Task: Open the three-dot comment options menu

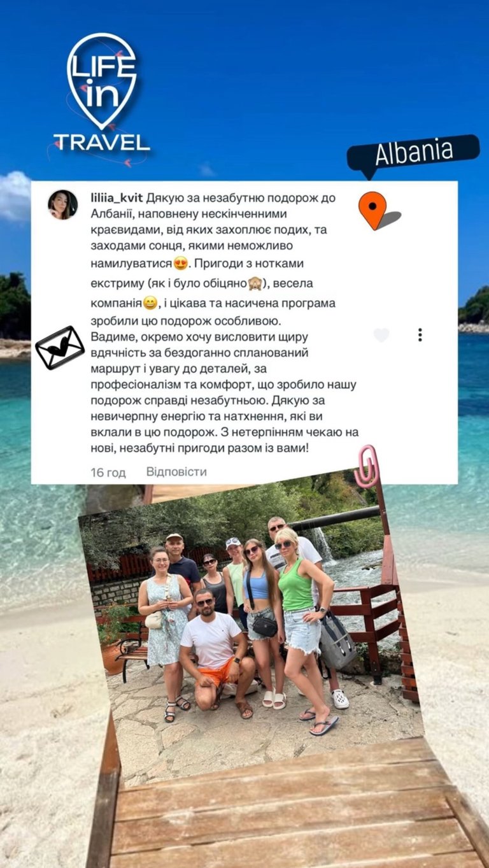Action: [x=420, y=335]
